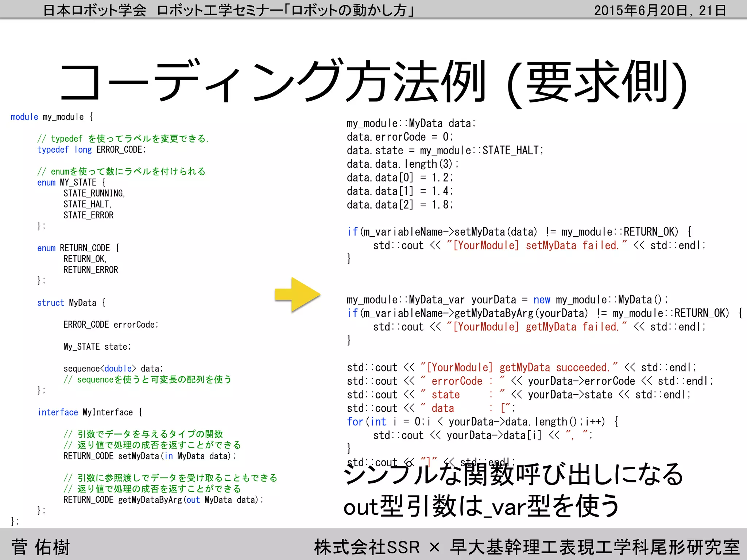Click the STATE_RUNNING enum value

[94, 194]
